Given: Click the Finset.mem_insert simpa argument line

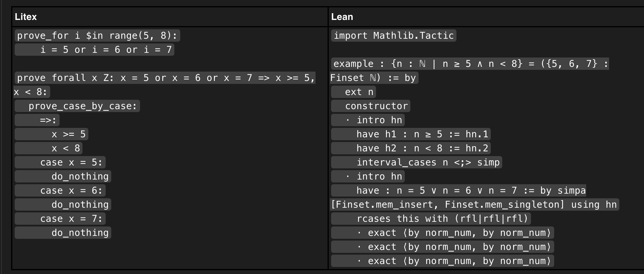Looking at the screenshot, I should (x=474, y=204).
